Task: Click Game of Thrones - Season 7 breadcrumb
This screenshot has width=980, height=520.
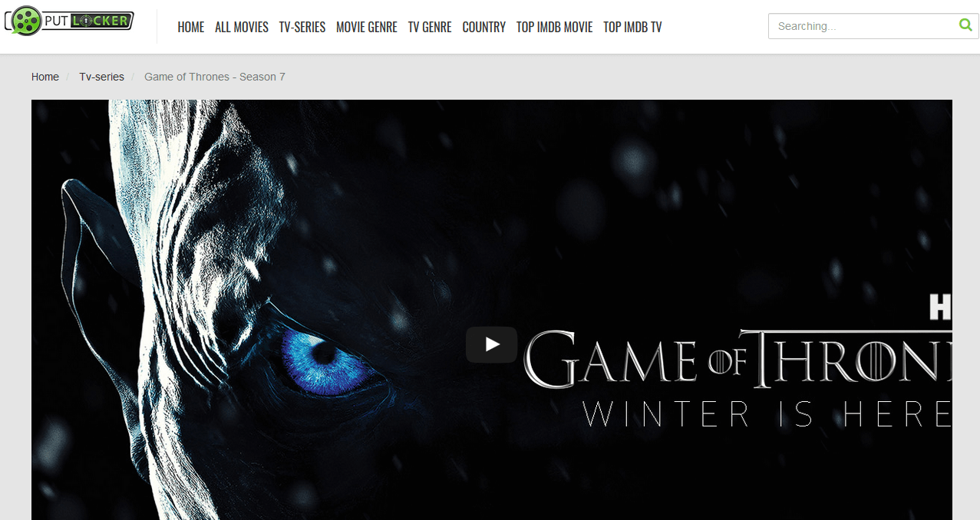Action: (215, 77)
